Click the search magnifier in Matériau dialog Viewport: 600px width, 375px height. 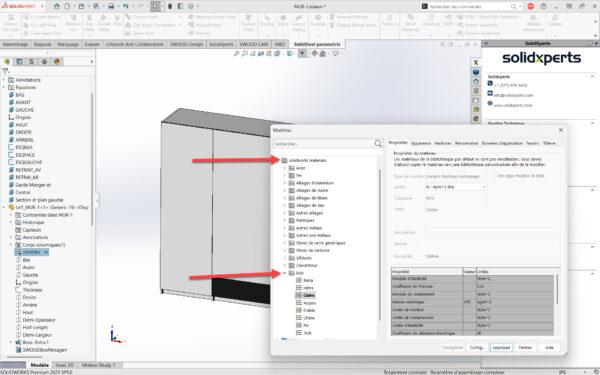pyautogui.click(x=378, y=143)
